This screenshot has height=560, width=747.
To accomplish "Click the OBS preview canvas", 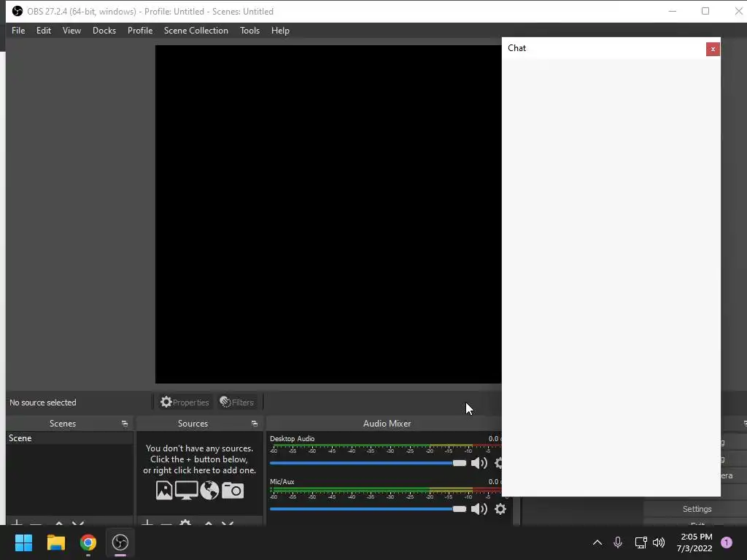I will (x=328, y=214).
